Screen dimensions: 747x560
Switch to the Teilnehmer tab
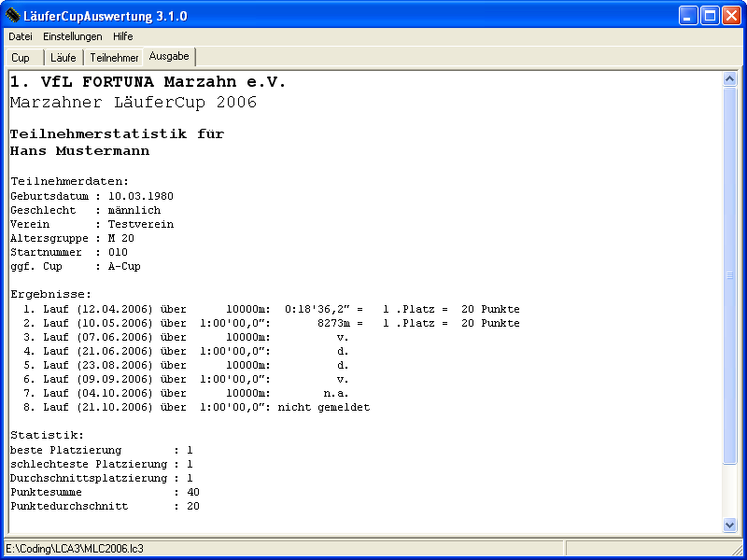(114, 58)
